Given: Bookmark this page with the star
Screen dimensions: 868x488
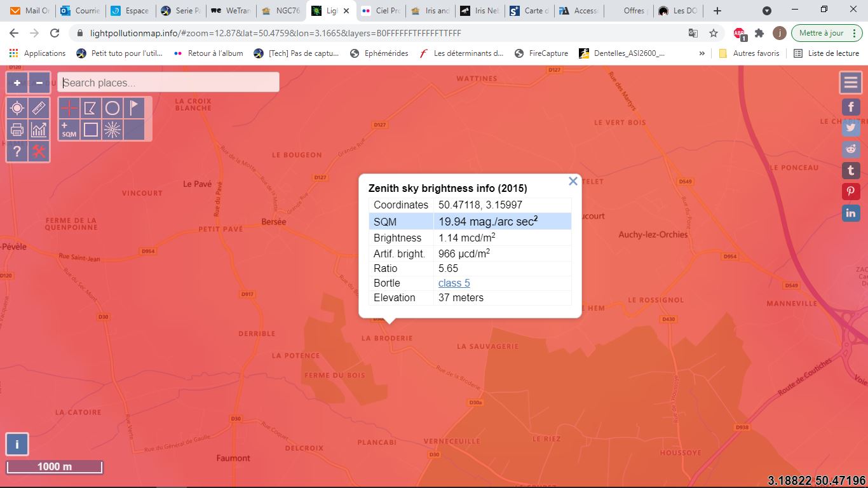Looking at the screenshot, I should pyautogui.click(x=714, y=33).
